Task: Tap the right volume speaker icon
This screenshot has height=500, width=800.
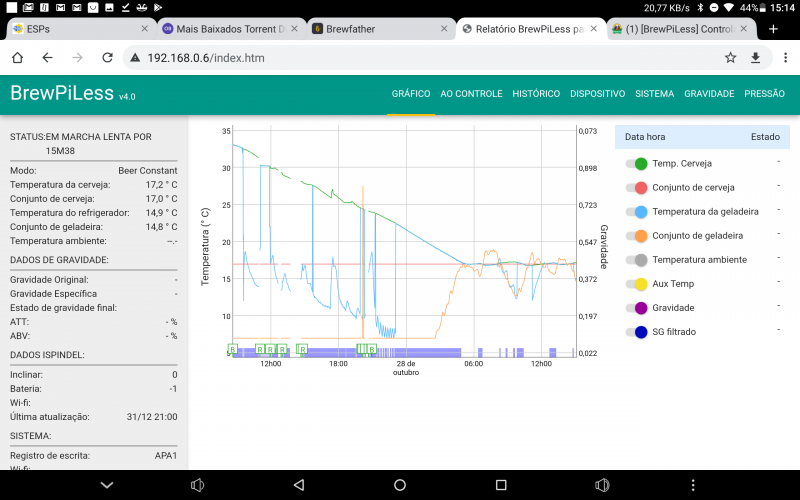Action: [602, 485]
